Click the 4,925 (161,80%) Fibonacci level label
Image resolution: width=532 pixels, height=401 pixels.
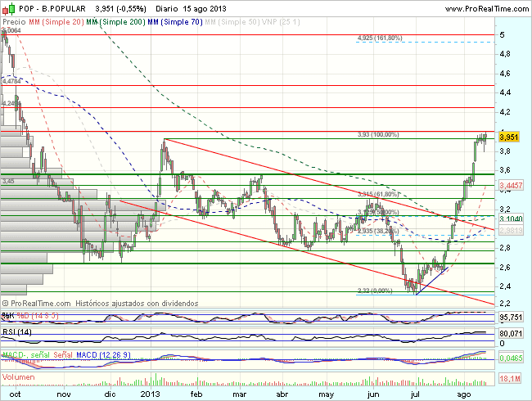coord(380,38)
